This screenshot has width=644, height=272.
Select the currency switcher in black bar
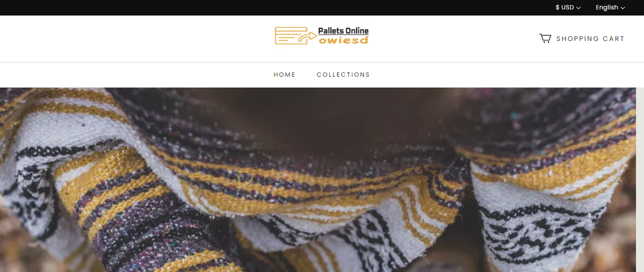coord(568,8)
